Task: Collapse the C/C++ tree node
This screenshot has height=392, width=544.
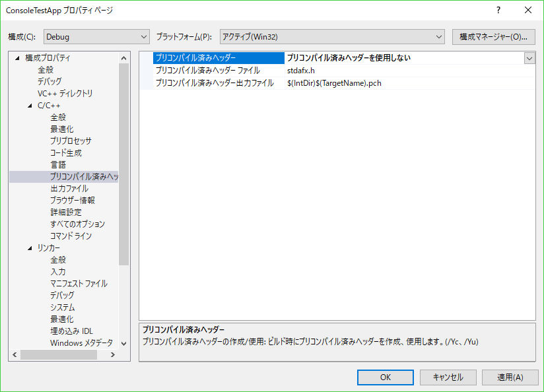Action: pyautogui.click(x=30, y=106)
